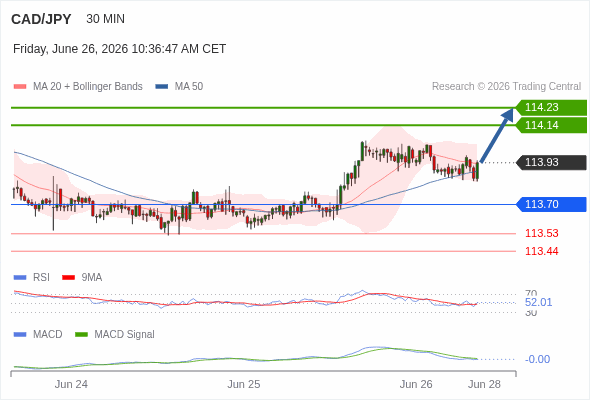This screenshot has width=590, height=400.
Task: Select the 114.23 green resistance label
Action: (x=551, y=107)
